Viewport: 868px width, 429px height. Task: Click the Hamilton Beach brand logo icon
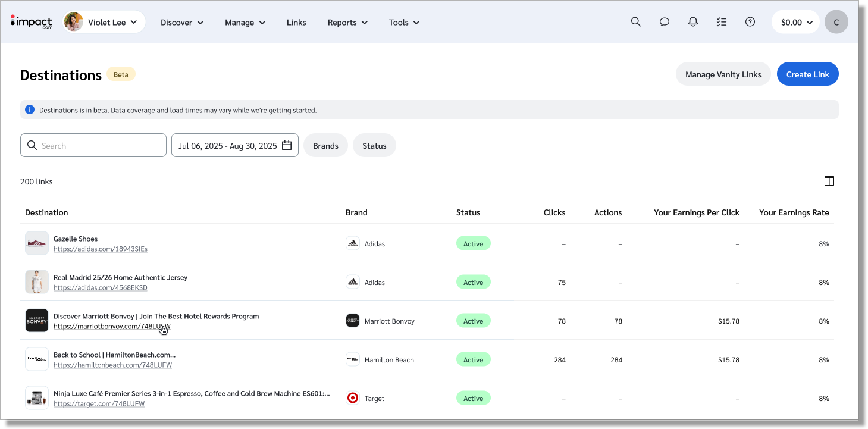353,359
